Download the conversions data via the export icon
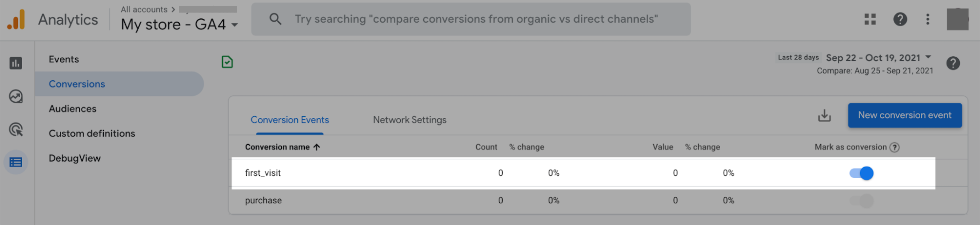Image resolution: width=980 pixels, height=225 pixels. (825, 115)
